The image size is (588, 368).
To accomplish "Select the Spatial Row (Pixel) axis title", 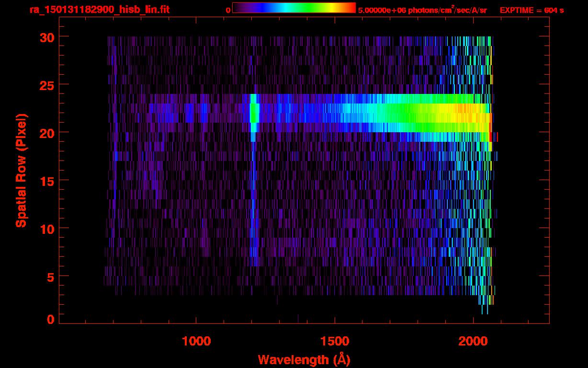I will pyautogui.click(x=21, y=170).
